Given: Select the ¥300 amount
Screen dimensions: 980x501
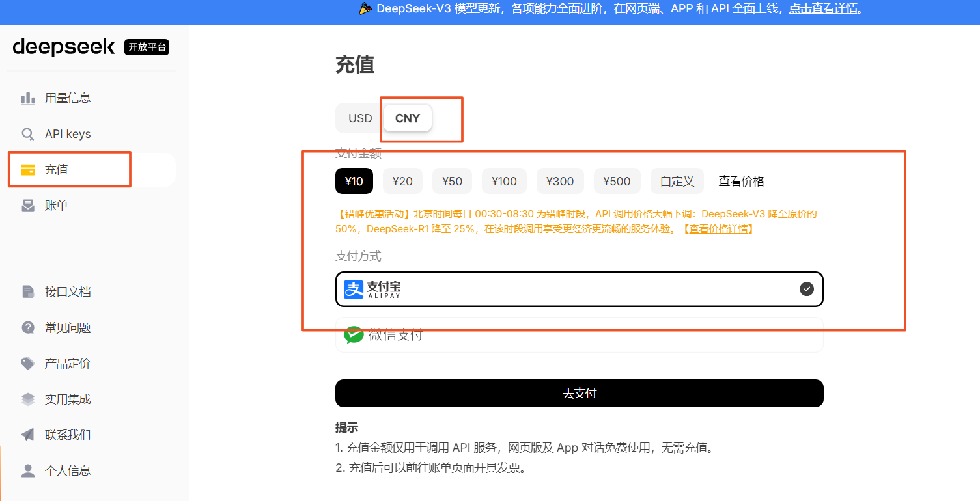Looking at the screenshot, I should (560, 181).
